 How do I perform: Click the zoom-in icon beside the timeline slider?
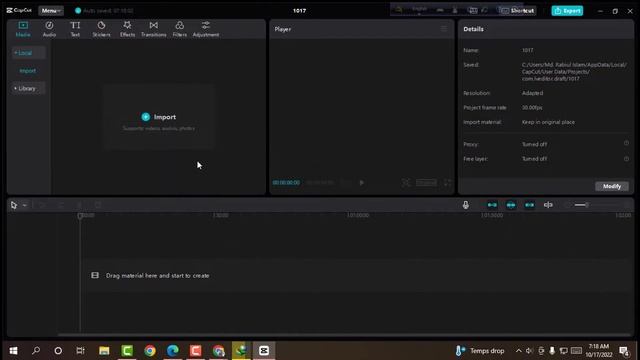click(627, 205)
